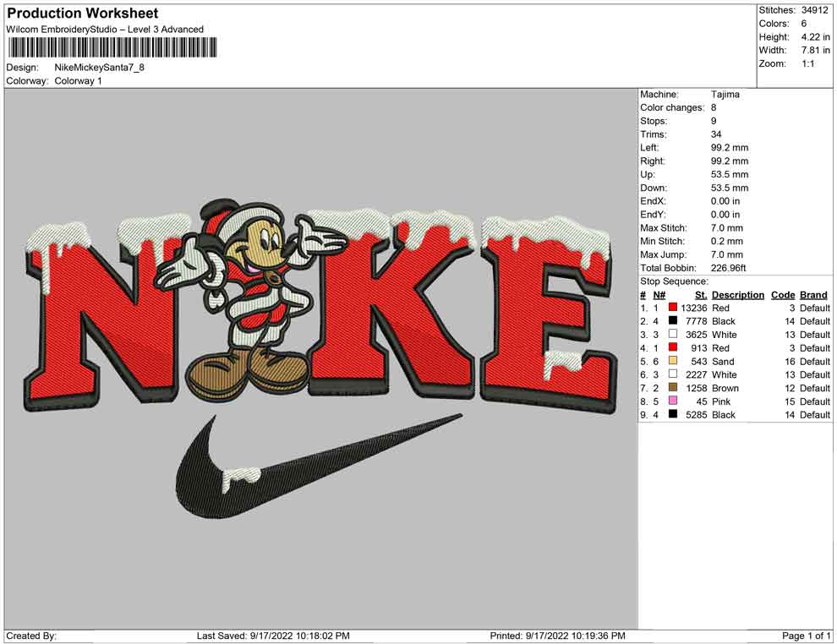This screenshot has width=837, height=644.
Task: Click the 'Sand' description in stop 5
Action: [723, 361]
